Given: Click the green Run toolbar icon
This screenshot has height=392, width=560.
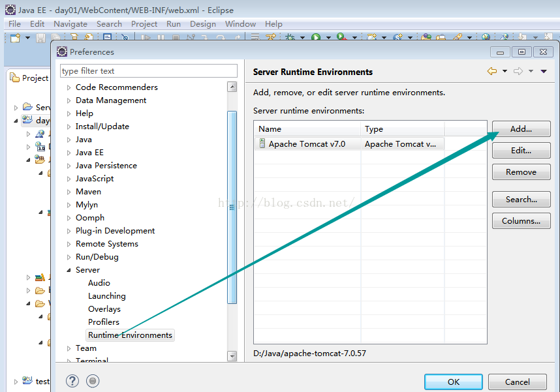Looking at the screenshot, I should (316, 37).
